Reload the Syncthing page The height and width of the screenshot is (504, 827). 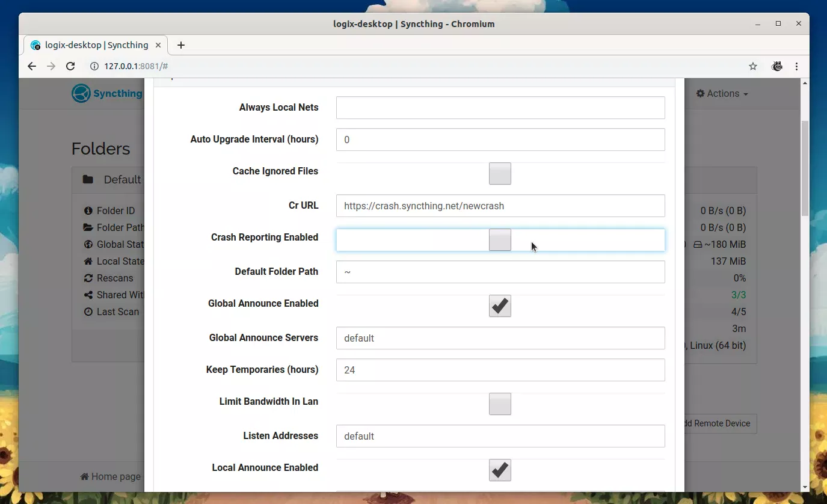[70, 66]
